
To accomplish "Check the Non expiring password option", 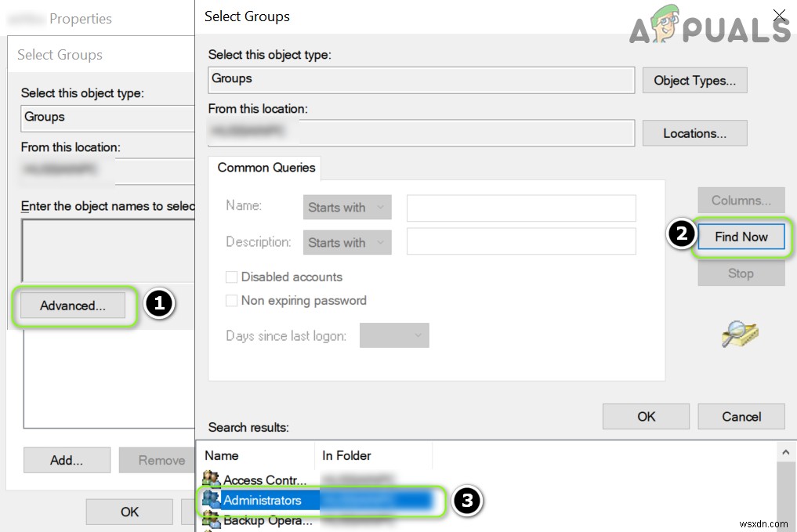I will (x=232, y=300).
